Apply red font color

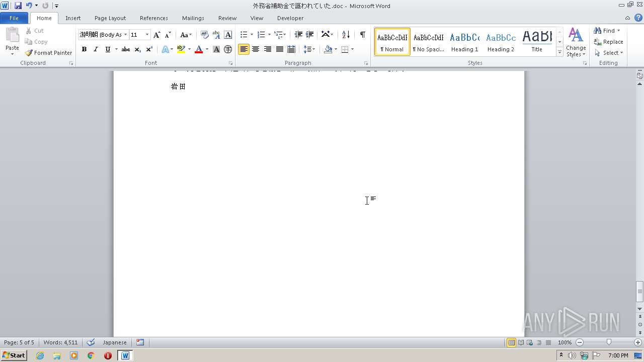click(x=199, y=49)
